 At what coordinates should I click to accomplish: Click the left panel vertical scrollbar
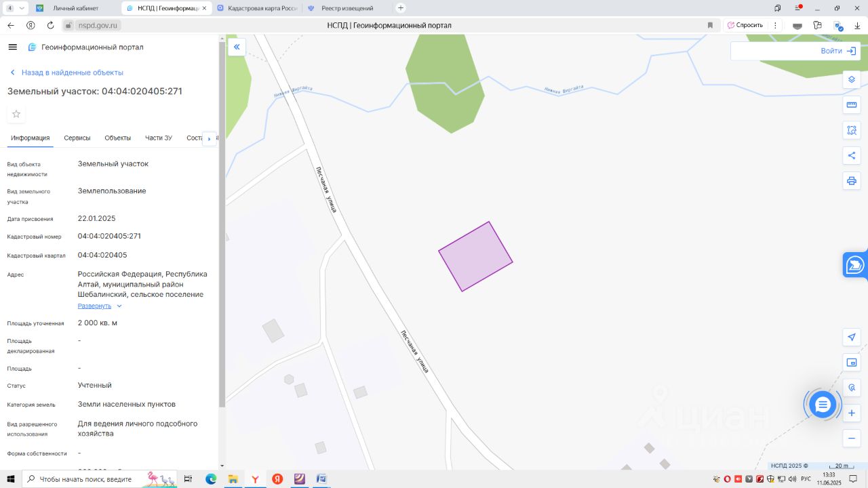coord(222,224)
